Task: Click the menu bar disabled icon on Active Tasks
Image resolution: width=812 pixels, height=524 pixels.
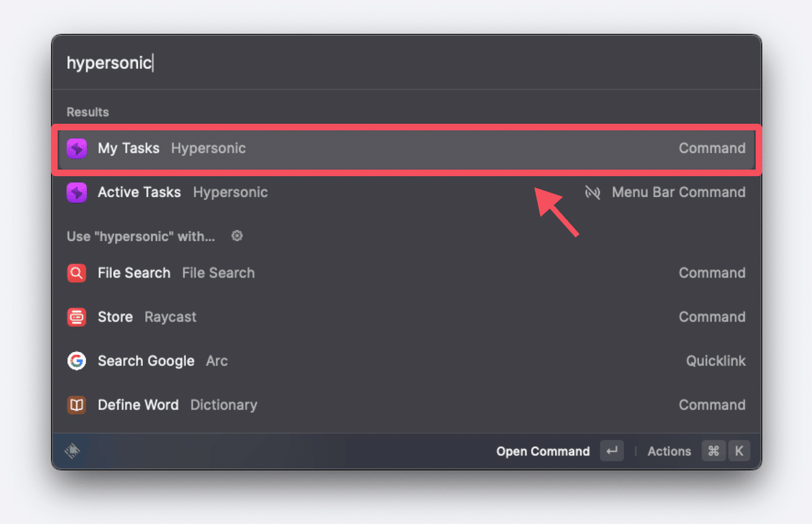Action: [x=593, y=192]
